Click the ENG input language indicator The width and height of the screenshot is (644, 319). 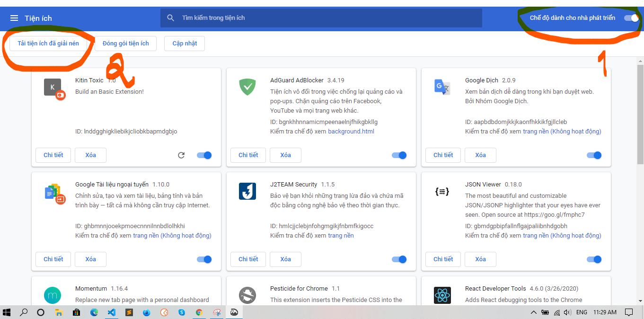[x=582, y=312]
